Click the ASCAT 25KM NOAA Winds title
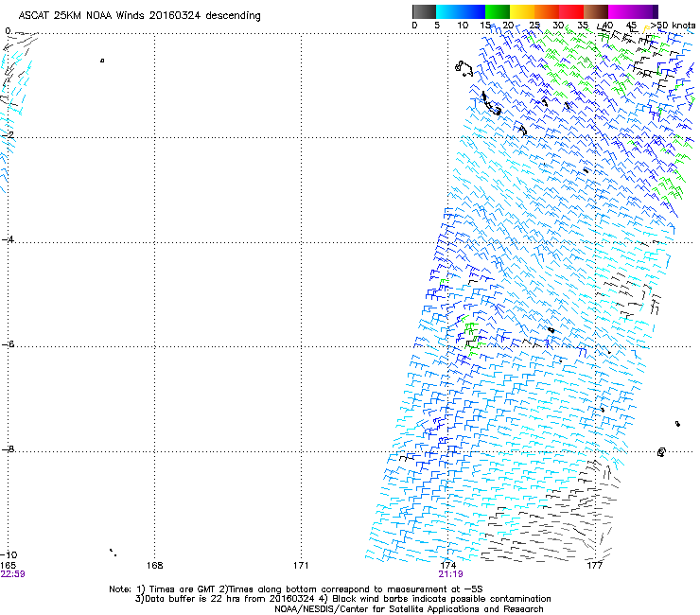 (139, 16)
